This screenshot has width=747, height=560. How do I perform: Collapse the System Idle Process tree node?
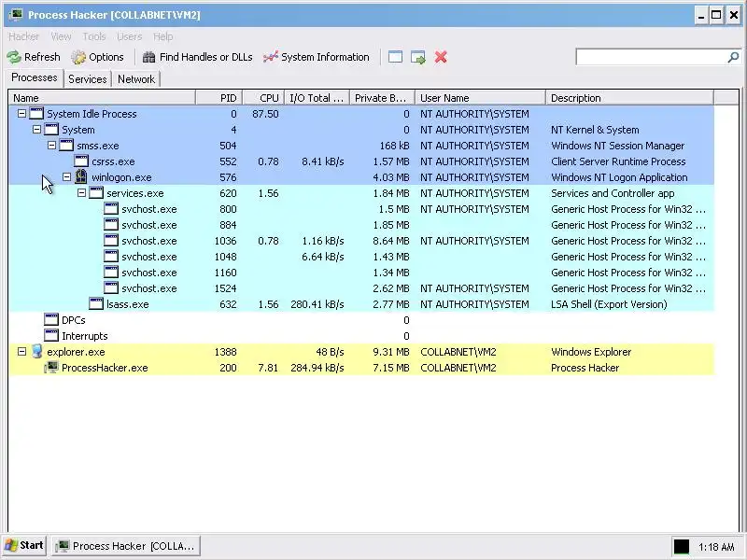click(21, 114)
